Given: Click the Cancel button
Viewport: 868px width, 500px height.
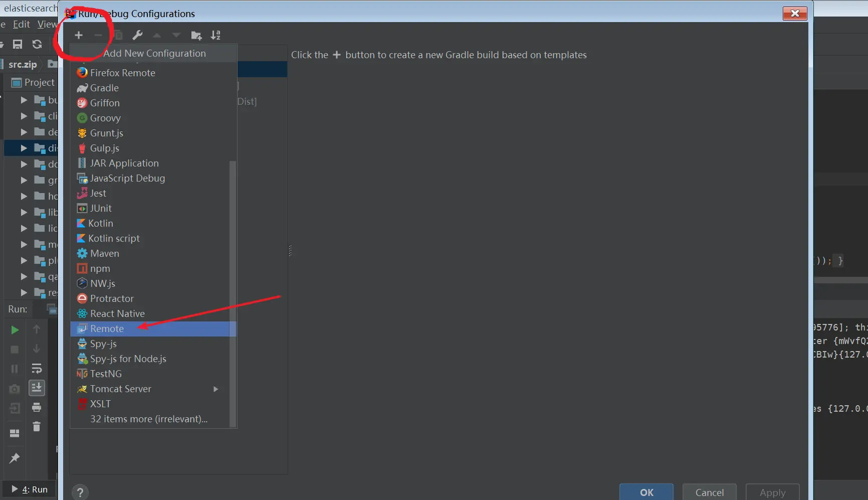Looking at the screenshot, I should [710, 492].
